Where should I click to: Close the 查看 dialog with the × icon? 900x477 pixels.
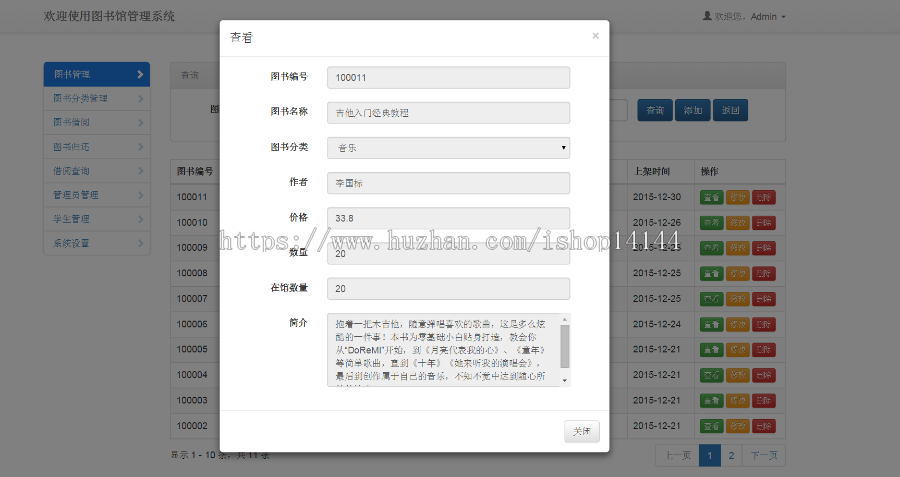click(595, 36)
